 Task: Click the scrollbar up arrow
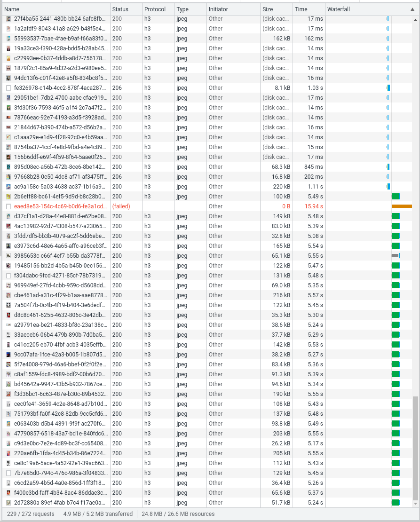click(x=416, y=19)
